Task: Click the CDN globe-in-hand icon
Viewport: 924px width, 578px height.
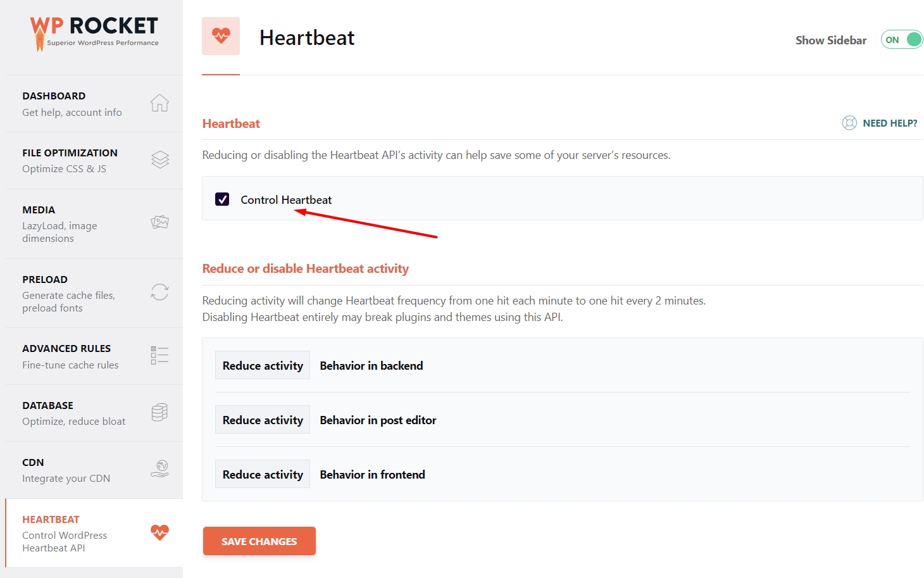Action: [x=159, y=468]
